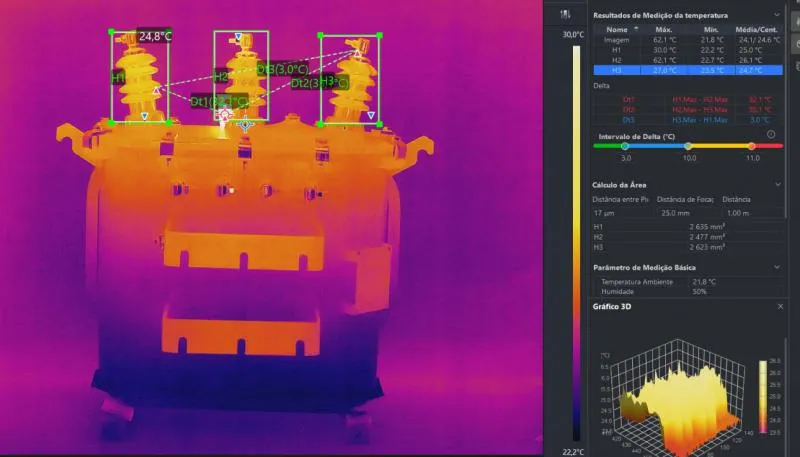800x457 pixels.
Task: Click the 11.0 handle on delta interval slider
Action: point(752,146)
